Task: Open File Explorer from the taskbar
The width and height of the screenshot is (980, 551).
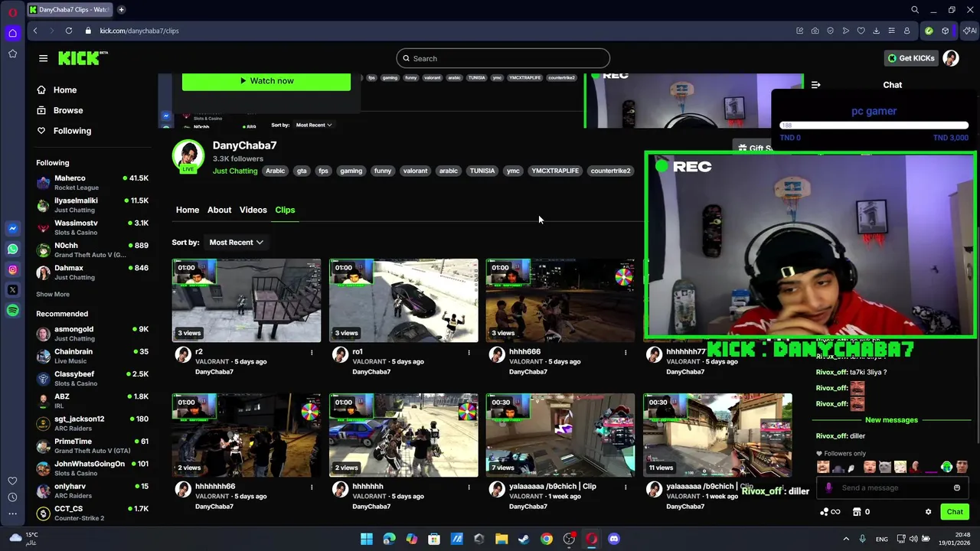Action: pyautogui.click(x=501, y=539)
